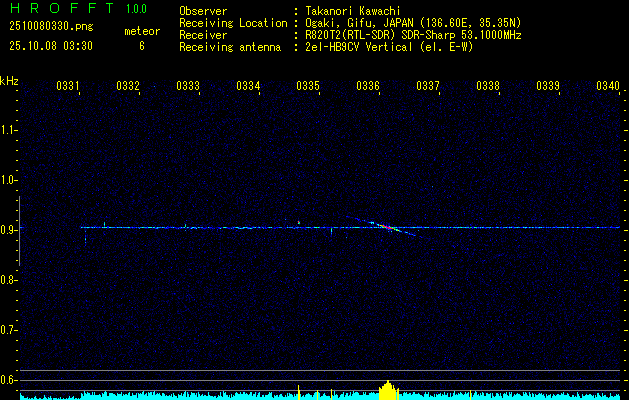This screenshot has width=629, height=400.
Task: Click the 0340 time marker label
Action: coord(608,85)
